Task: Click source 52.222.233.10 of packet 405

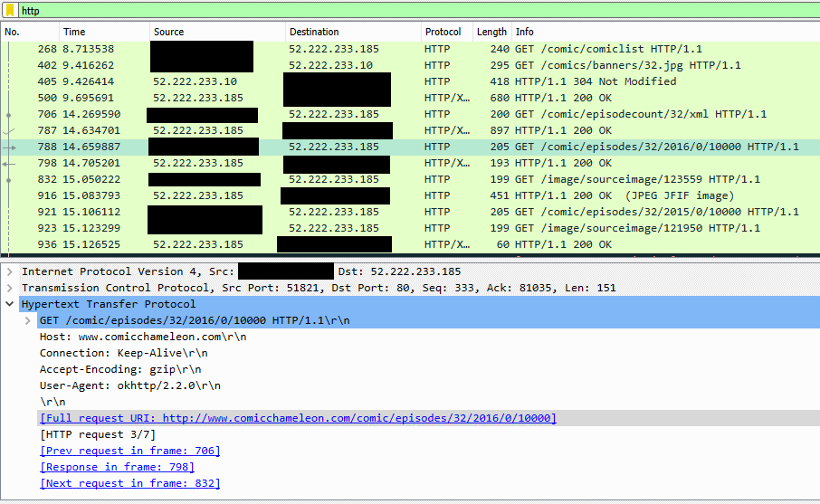Action: [x=195, y=81]
